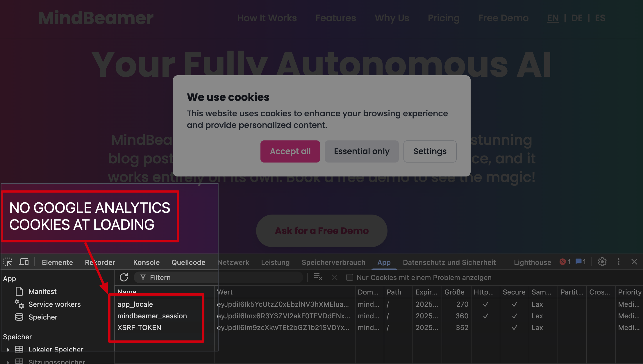Expand Sitzungsspeicher tree node

click(8, 362)
